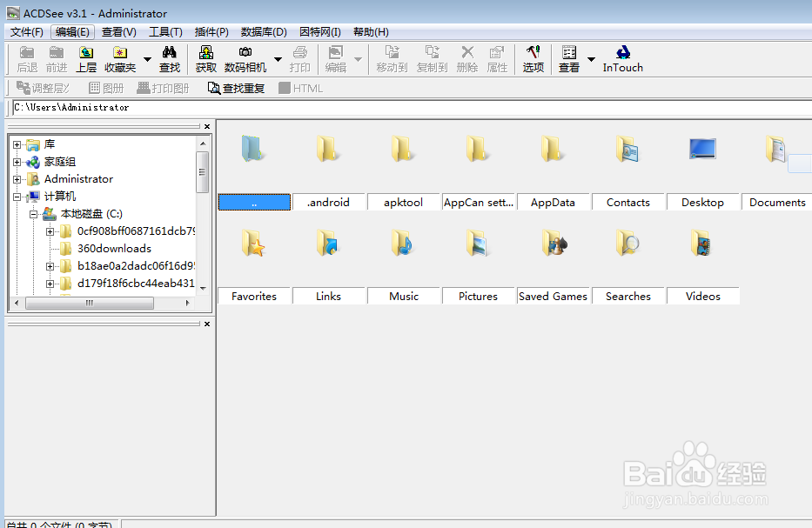Expand the Administrator tree node

click(17, 179)
